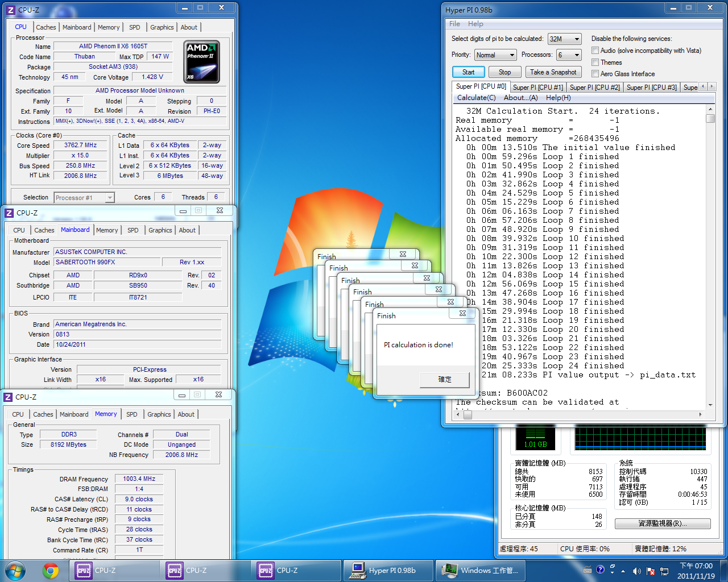
Task: Open the digits of pi dropdown (32M)
Action: [x=564, y=39]
